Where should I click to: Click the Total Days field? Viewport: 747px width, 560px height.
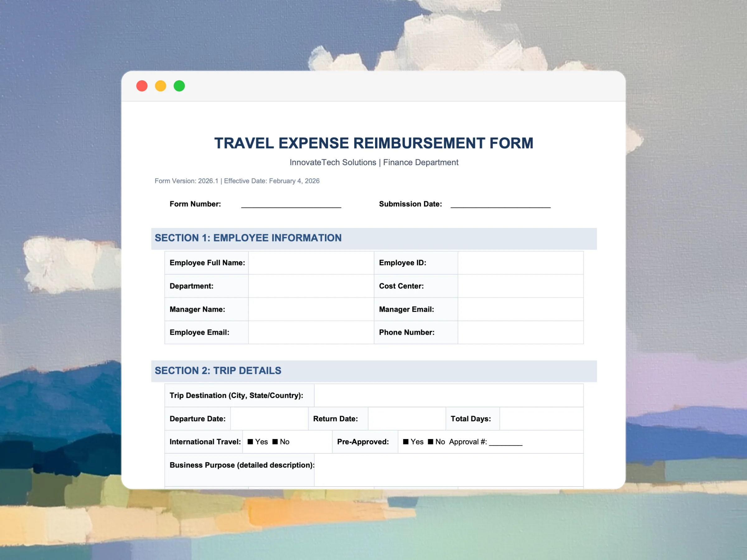pyautogui.click(x=541, y=418)
